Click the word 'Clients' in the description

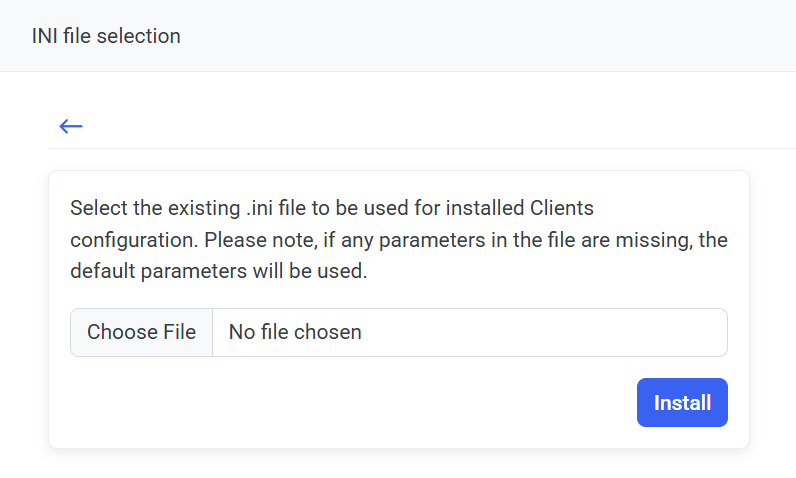point(561,209)
